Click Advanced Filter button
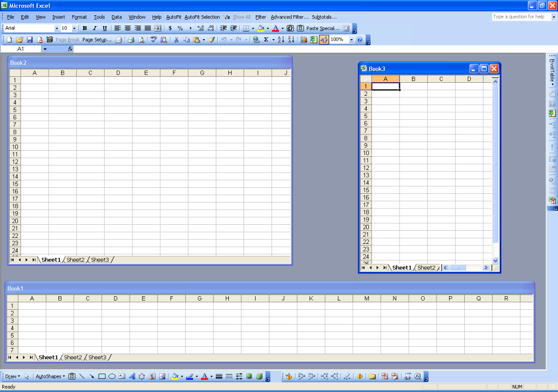This screenshot has width=558, height=392. (290, 17)
